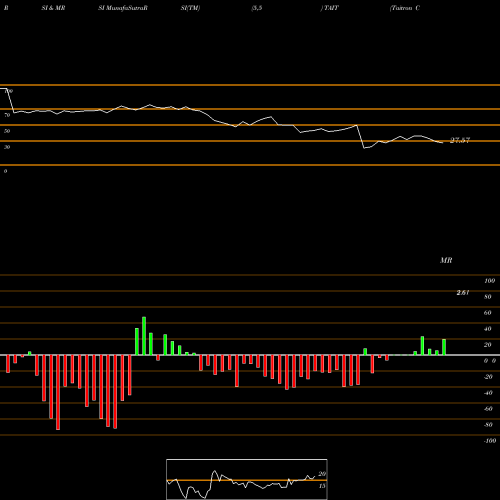
Task: Click the "SI(TM)" header label
Action: click(x=190, y=8)
